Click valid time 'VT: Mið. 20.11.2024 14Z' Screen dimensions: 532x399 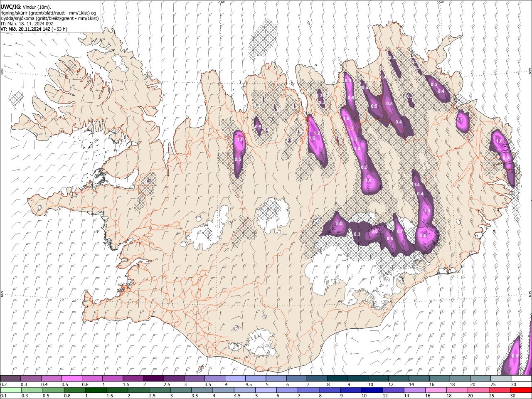click(x=26, y=29)
